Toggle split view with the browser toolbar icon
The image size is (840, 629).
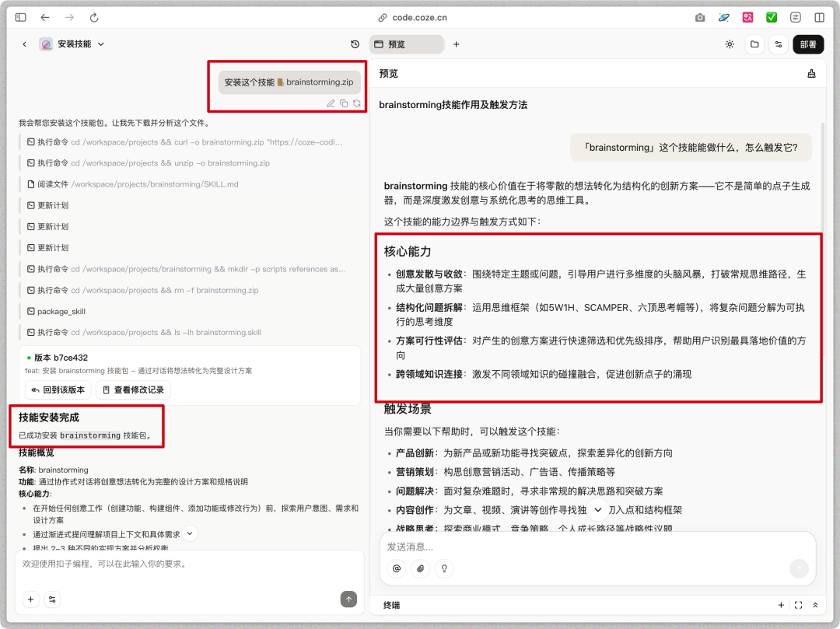coord(821,17)
